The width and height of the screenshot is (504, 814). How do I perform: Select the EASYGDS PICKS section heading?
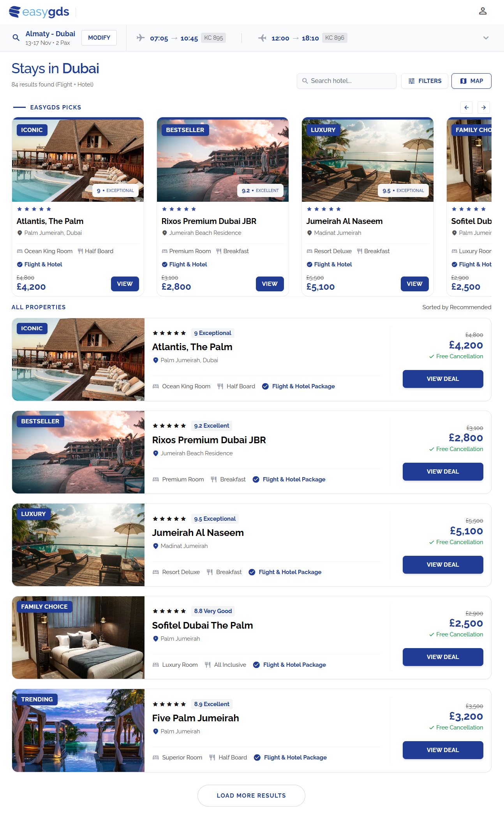55,107
